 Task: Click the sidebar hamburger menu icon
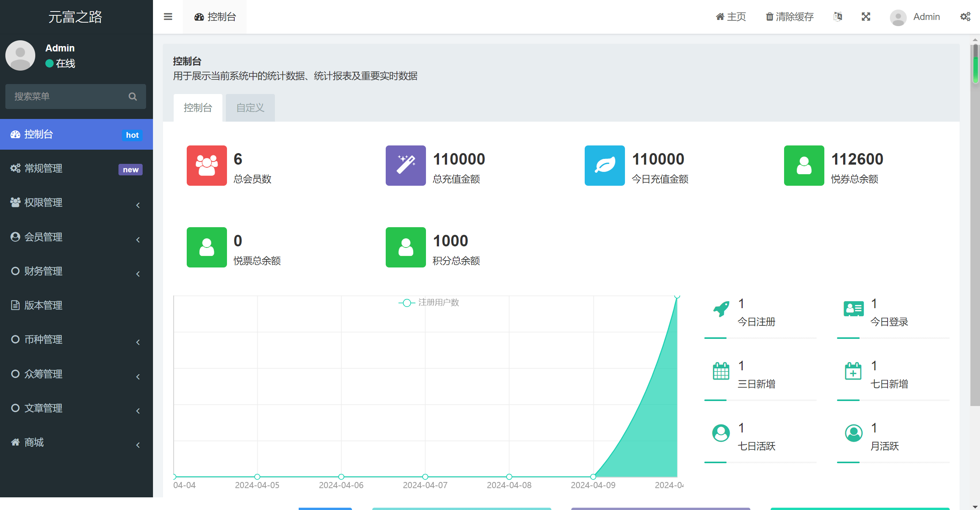[168, 17]
